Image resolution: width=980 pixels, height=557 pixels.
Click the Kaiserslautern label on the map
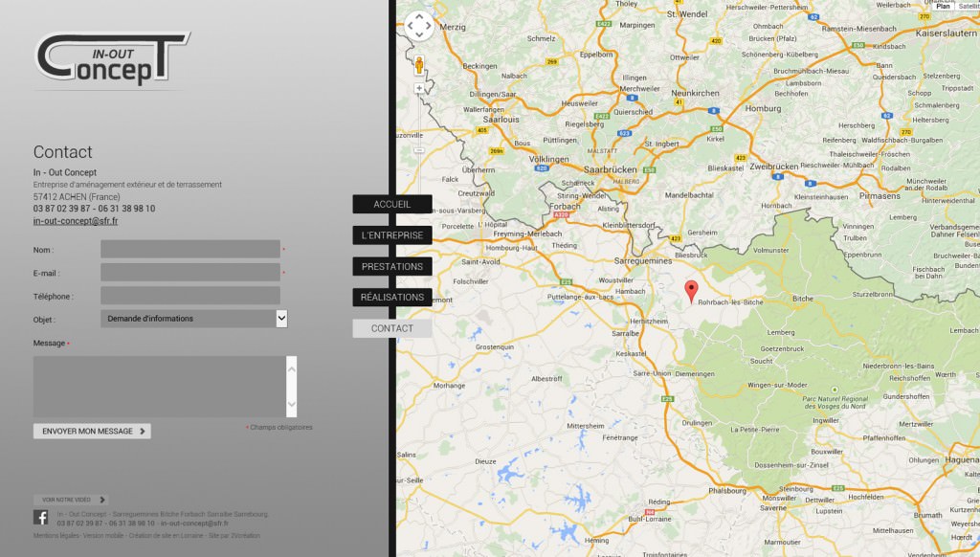click(946, 33)
